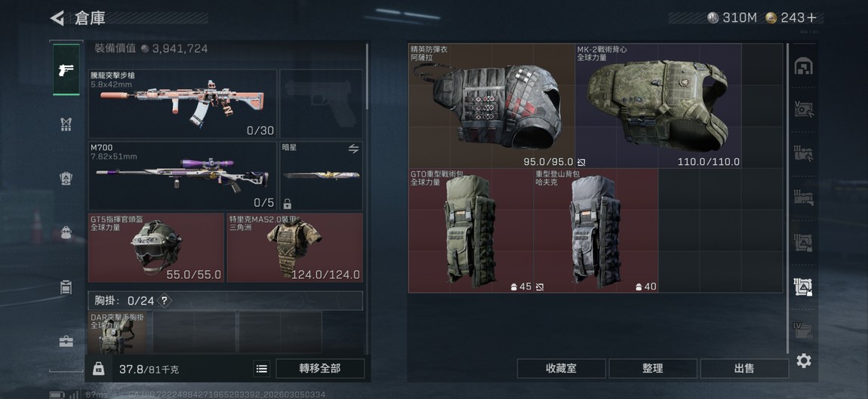This screenshot has height=399, width=868.
Task: Select the M700 sniper rifle slot
Action: tap(183, 176)
